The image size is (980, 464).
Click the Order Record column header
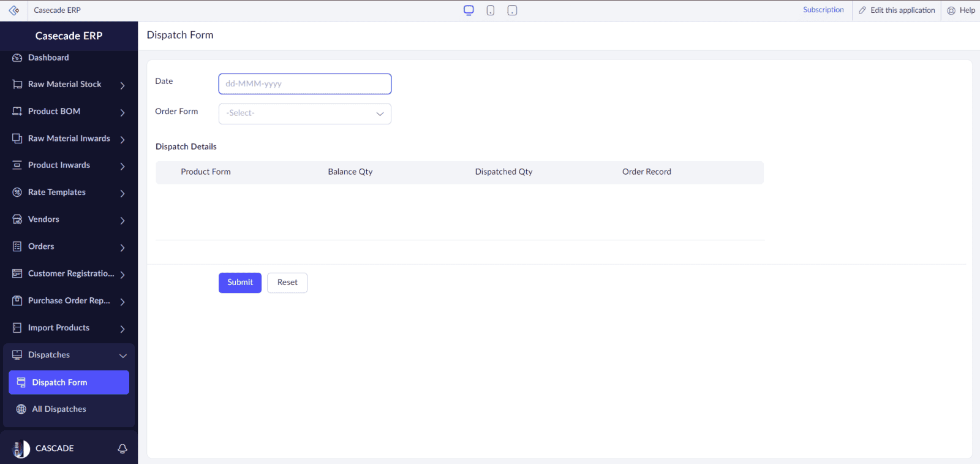647,172
